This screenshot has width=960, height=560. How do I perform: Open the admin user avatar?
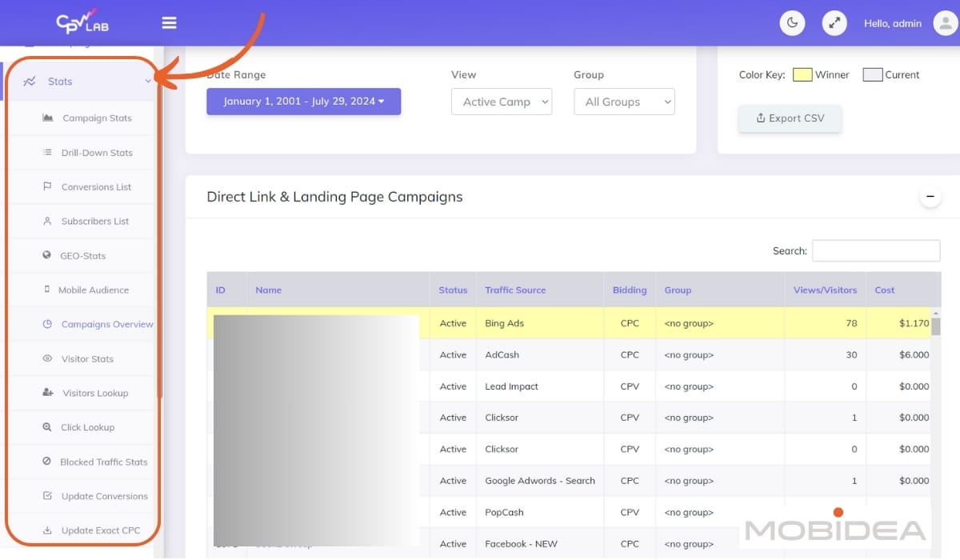[945, 23]
